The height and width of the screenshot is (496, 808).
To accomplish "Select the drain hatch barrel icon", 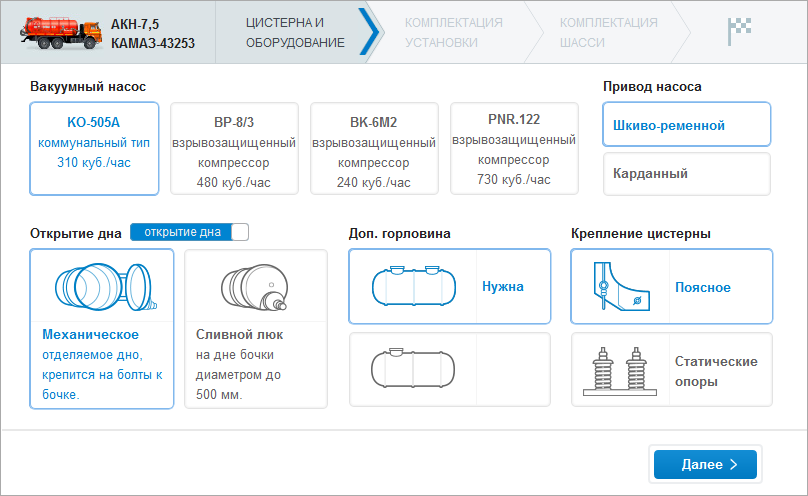I will click(256, 286).
